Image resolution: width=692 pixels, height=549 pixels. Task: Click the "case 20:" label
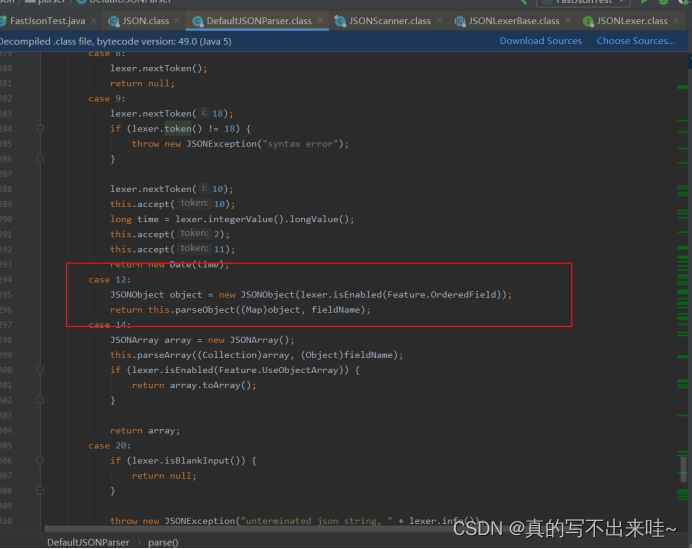[109, 446]
